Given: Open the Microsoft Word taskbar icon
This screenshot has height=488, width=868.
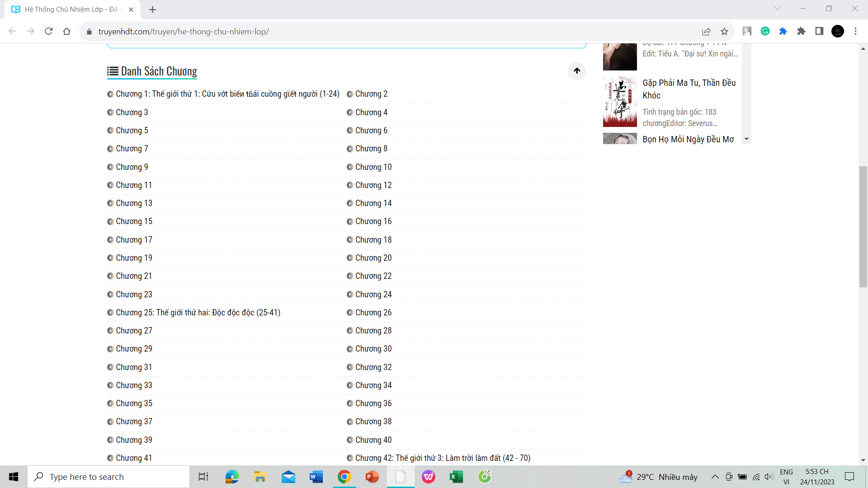Looking at the screenshot, I should pyautogui.click(x=316, y=477).
